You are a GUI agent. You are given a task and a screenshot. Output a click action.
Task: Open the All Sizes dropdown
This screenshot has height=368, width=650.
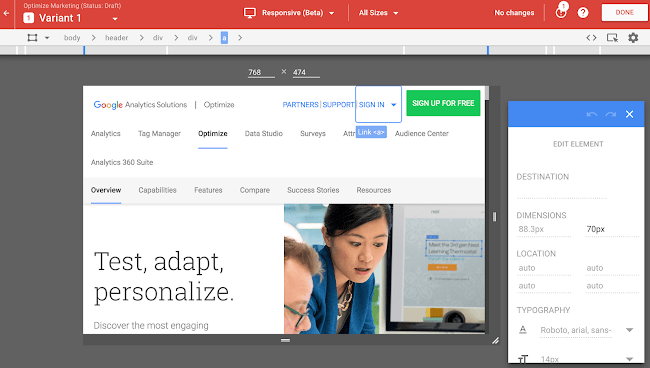[x=378, y=13]
